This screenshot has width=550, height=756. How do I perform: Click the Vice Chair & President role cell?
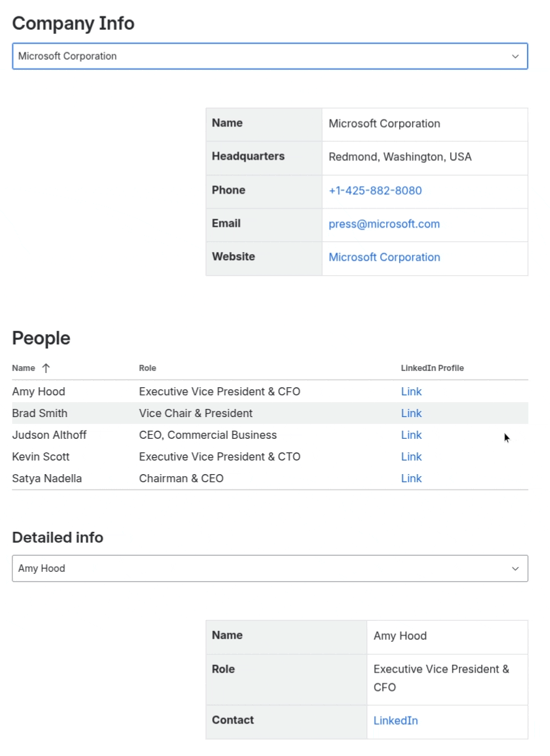pos(195,413)
